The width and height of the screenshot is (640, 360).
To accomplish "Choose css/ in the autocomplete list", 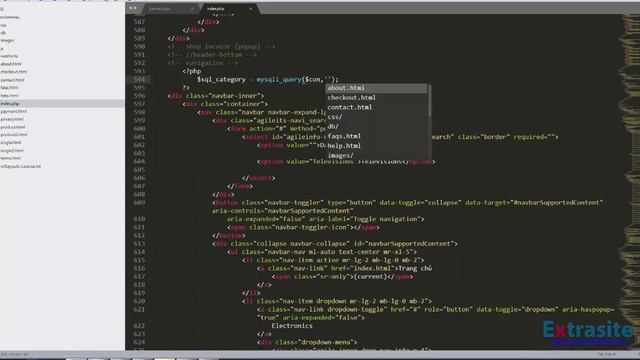I will [x=377, y=117].
